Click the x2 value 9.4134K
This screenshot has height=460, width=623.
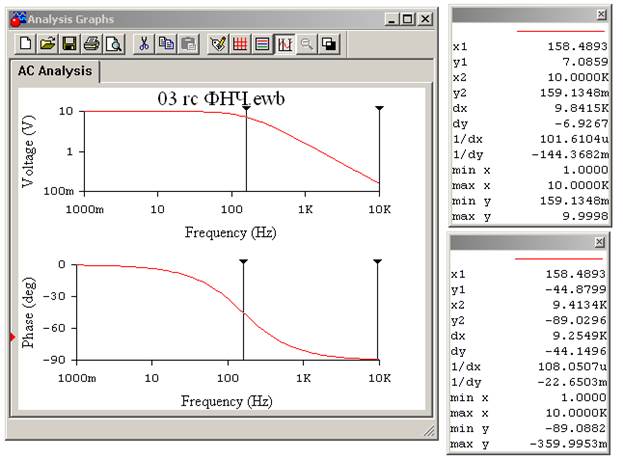579,305
